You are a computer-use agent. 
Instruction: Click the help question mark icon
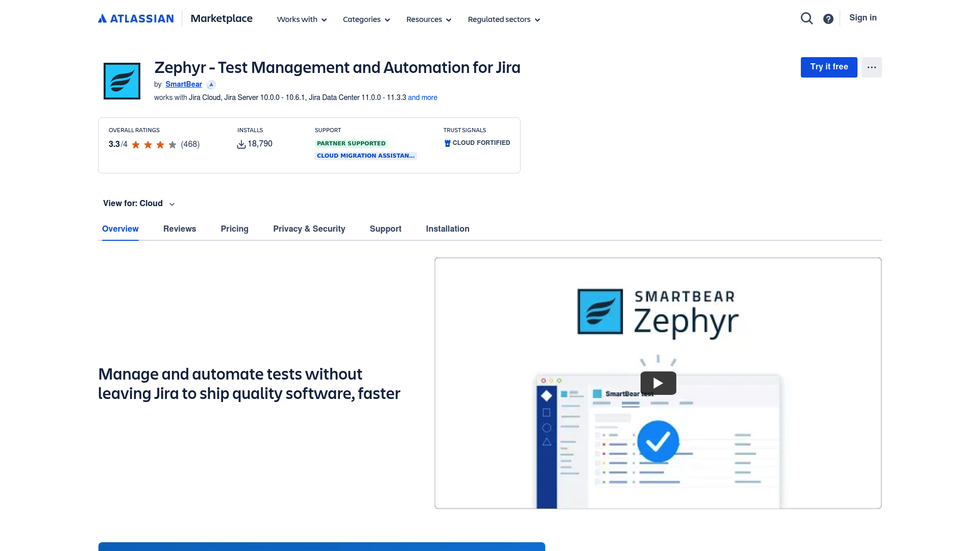click(x=828, y=18)
